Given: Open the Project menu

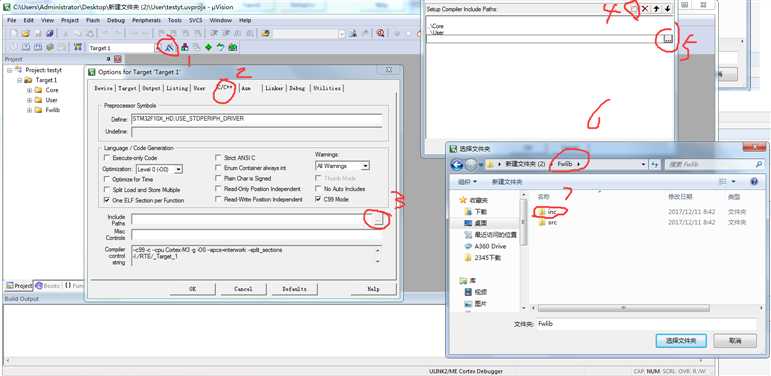Looking at the screenshot, I should click(70, 21).
